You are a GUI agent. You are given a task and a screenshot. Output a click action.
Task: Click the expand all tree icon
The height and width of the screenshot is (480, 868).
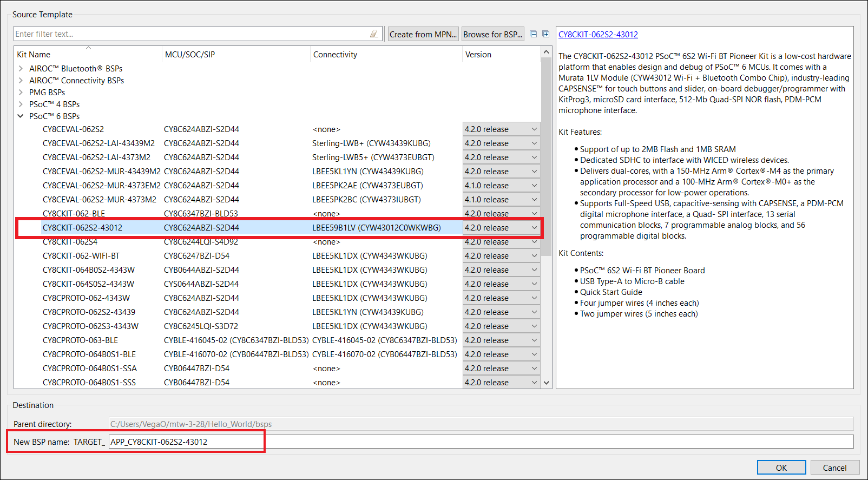click(x=546, y=34)
